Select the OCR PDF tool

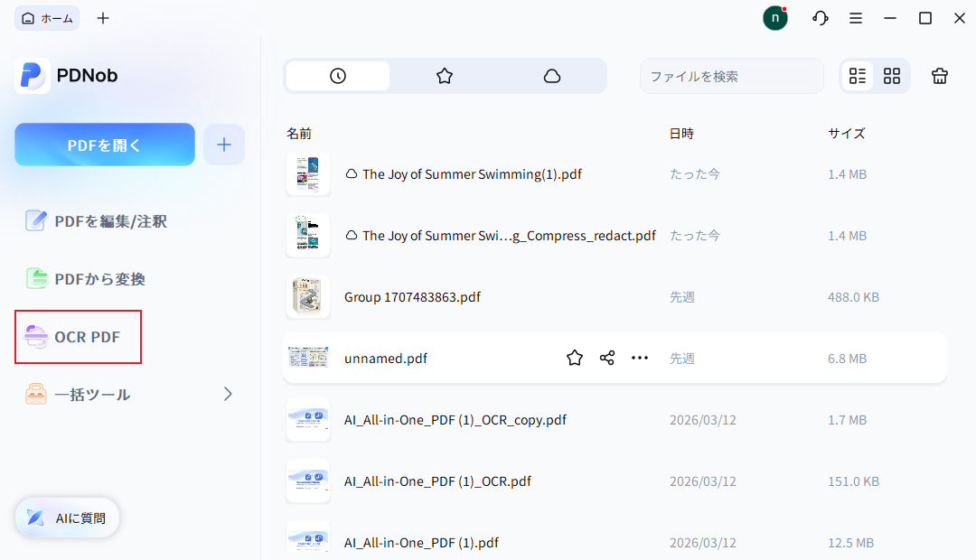pos(78,337)
